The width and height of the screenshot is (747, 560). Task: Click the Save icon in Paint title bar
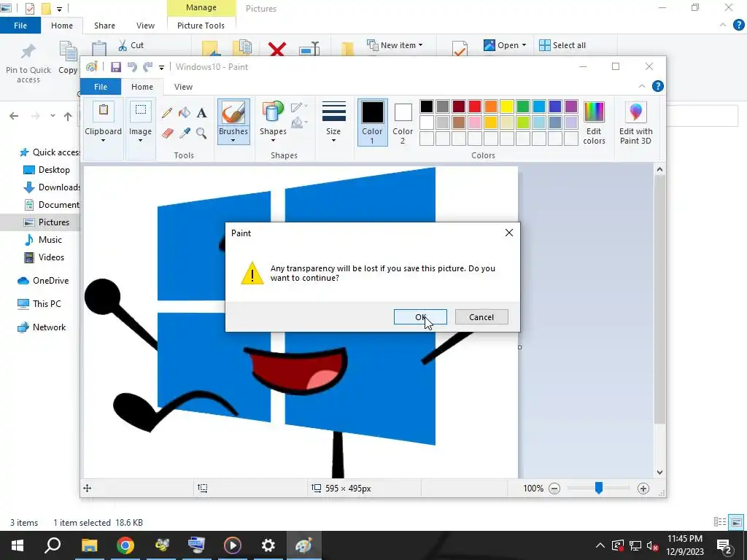tap(116, 67)
